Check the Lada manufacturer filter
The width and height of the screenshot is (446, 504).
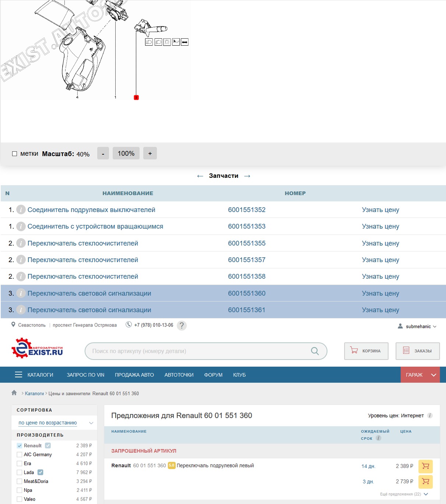(20, 472)
